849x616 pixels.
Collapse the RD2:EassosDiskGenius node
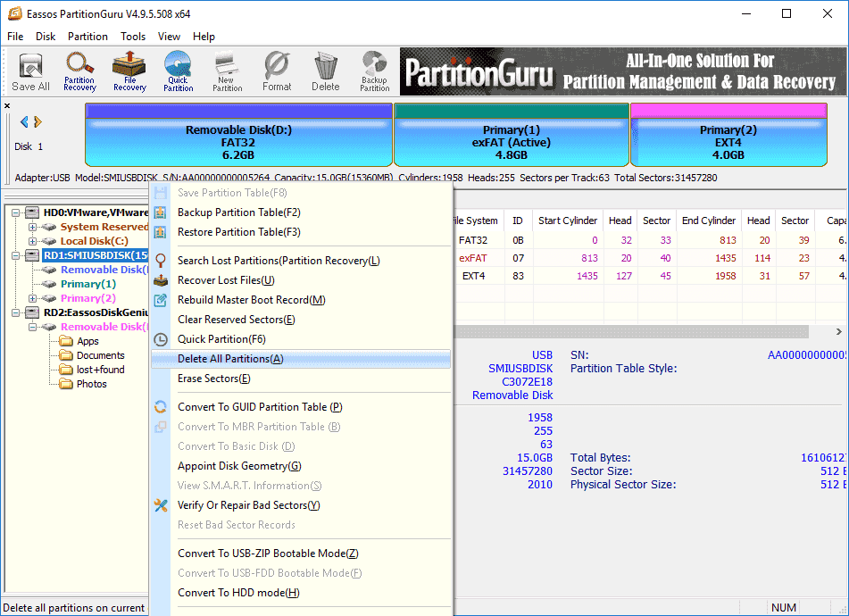click(x=16, y=312)
